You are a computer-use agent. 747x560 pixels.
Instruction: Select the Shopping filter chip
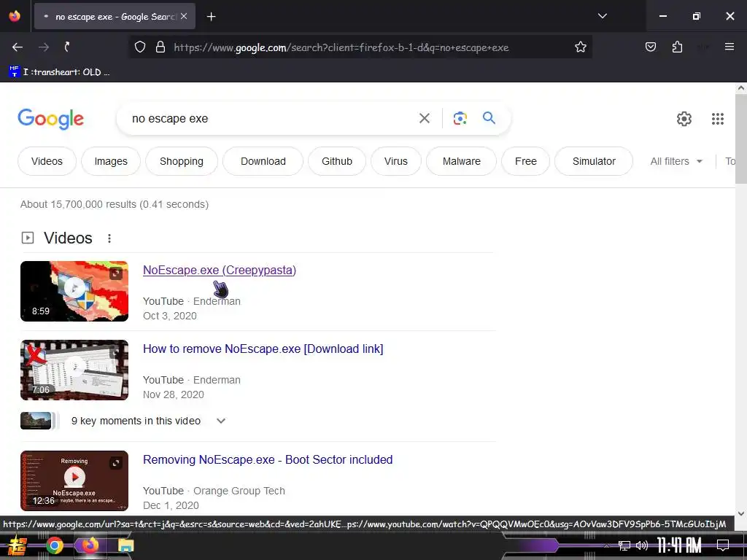(x=182, y=161)
